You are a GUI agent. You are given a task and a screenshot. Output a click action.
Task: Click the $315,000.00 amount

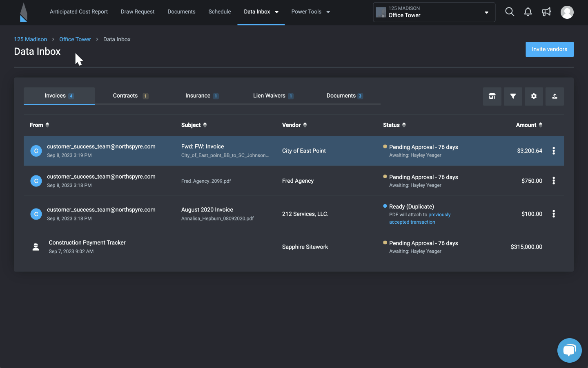point(526,247)
